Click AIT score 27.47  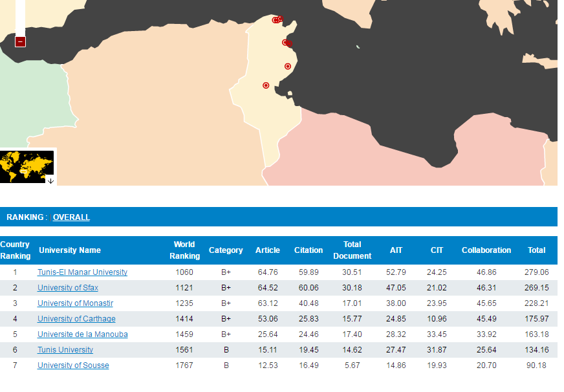click(396, 349)
